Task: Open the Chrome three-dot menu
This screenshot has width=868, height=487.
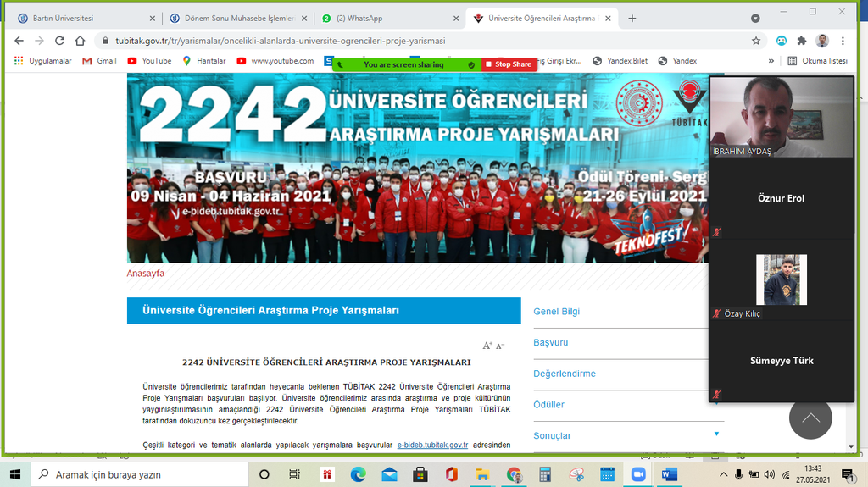Action: (x=843, y=41)
